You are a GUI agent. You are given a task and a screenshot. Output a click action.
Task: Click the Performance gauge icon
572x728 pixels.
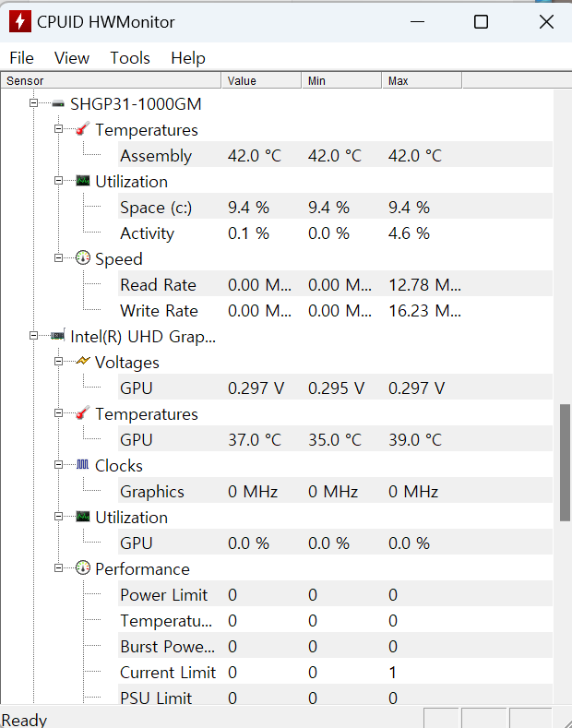(x=83, y=568)
